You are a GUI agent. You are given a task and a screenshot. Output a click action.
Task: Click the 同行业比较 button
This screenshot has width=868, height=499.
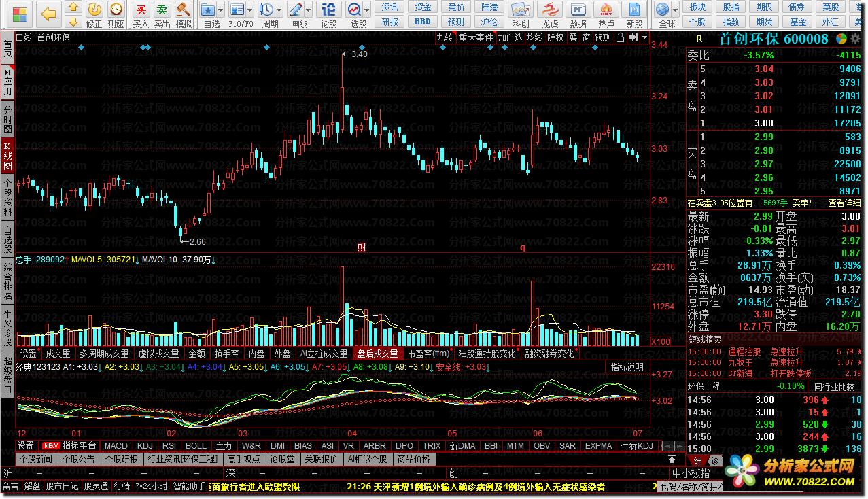point(834,386)
